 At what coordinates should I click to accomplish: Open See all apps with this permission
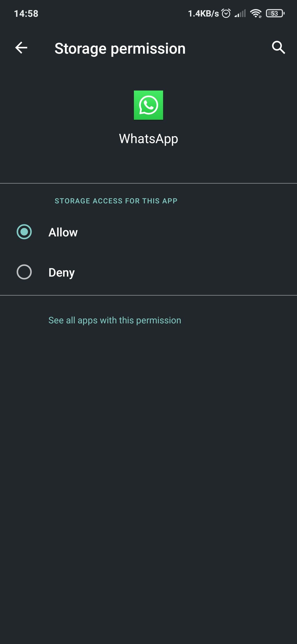(114, 320)
